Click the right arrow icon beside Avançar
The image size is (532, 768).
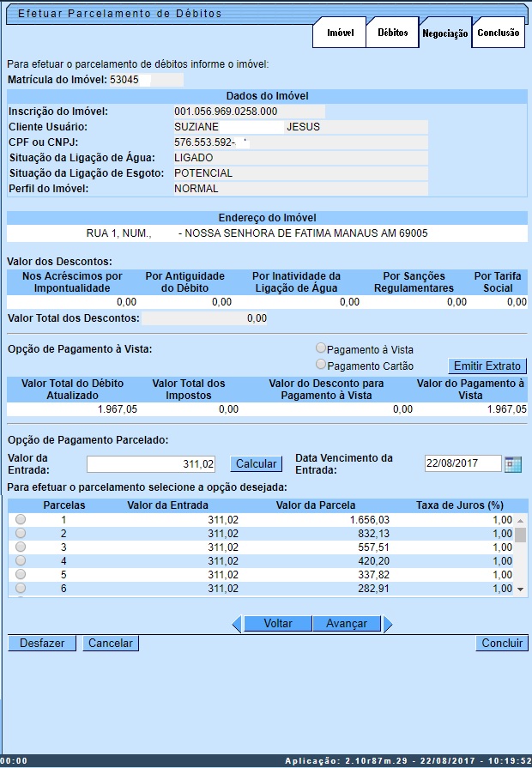pos(388,624)
